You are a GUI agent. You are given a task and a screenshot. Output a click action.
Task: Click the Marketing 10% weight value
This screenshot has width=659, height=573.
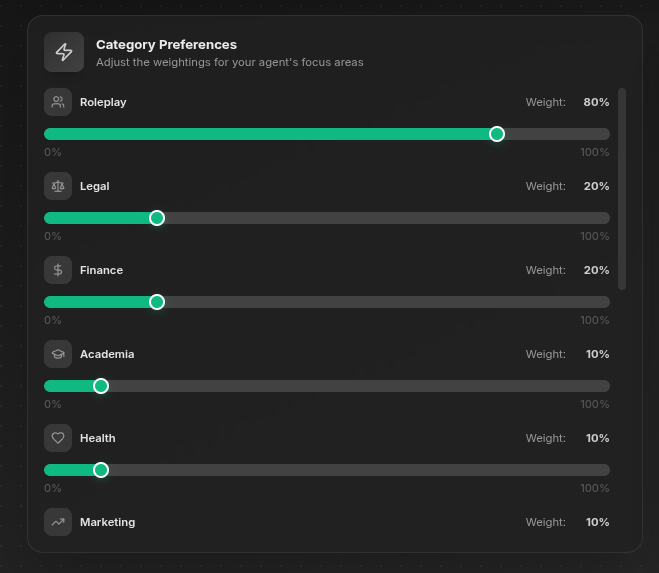[x=597, y=522]
